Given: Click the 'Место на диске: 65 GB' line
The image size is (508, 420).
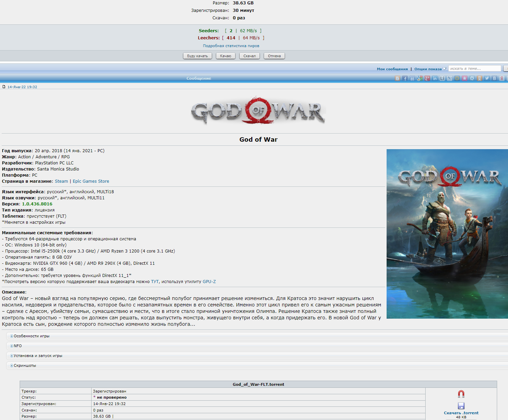Looking at the screenshot, I should point(28,269).
